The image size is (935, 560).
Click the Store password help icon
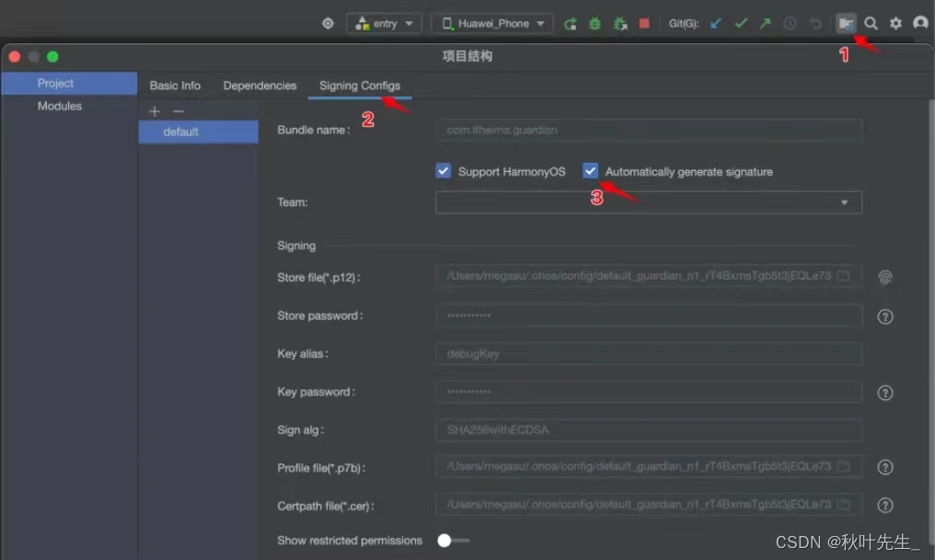click(x=885, y=317)
